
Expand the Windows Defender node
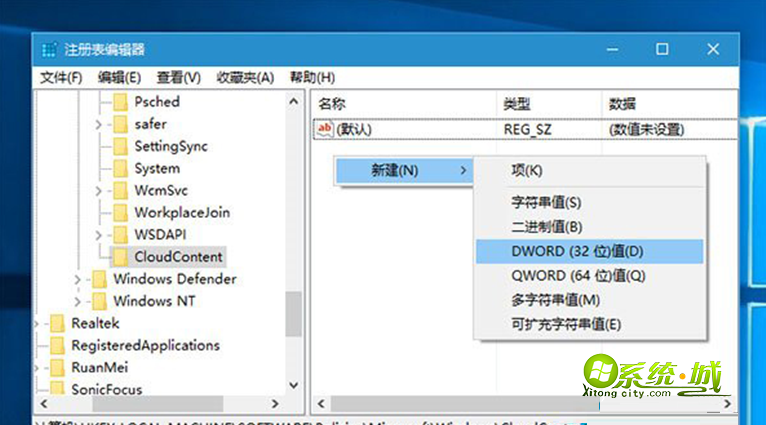pos(77,279)
